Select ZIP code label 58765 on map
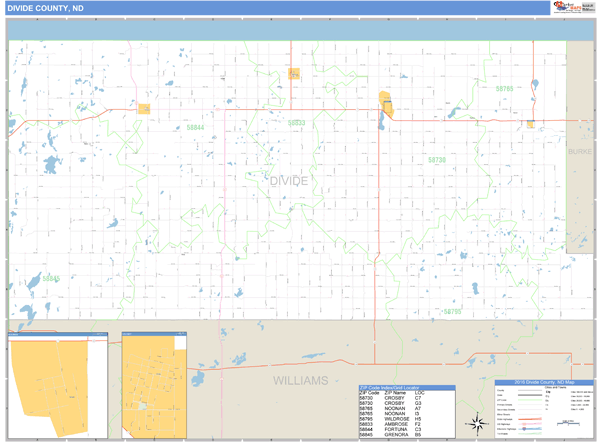Viewport: 600px width, 442px height. (x=504, y=89)
